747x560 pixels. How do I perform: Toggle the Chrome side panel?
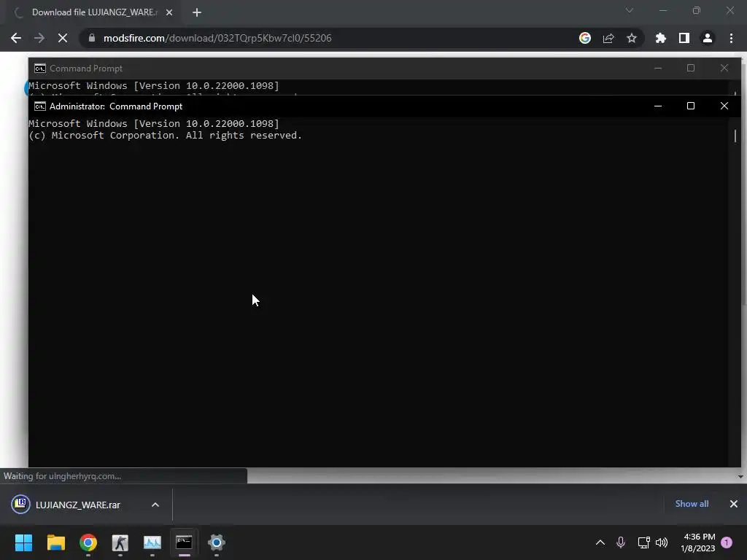click(x=684, y=38)
